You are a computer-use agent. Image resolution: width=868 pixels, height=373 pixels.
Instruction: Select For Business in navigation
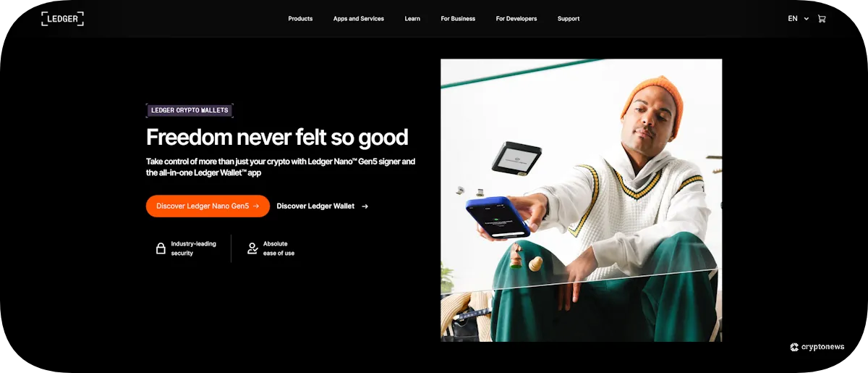click(x=458, y=19)
